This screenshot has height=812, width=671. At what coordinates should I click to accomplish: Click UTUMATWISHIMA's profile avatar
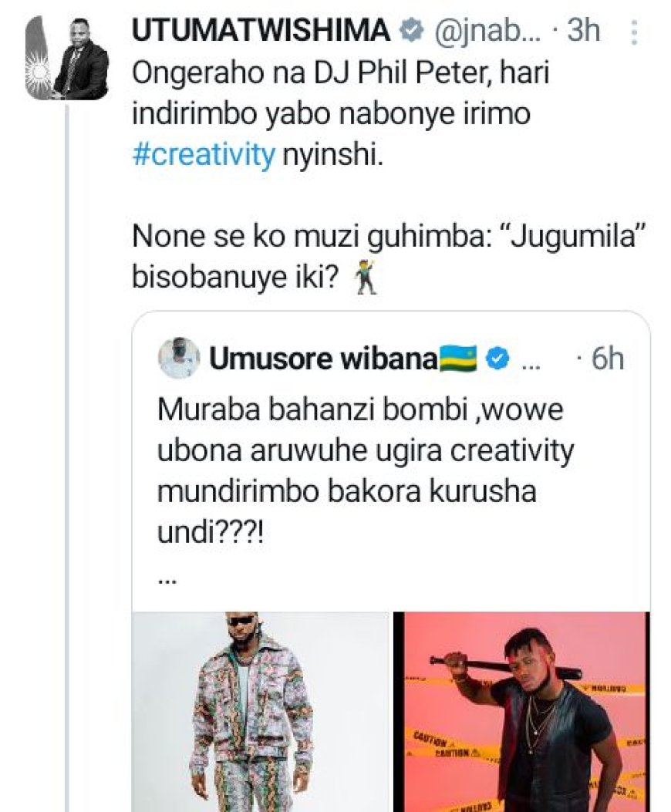tap(68, 58)
